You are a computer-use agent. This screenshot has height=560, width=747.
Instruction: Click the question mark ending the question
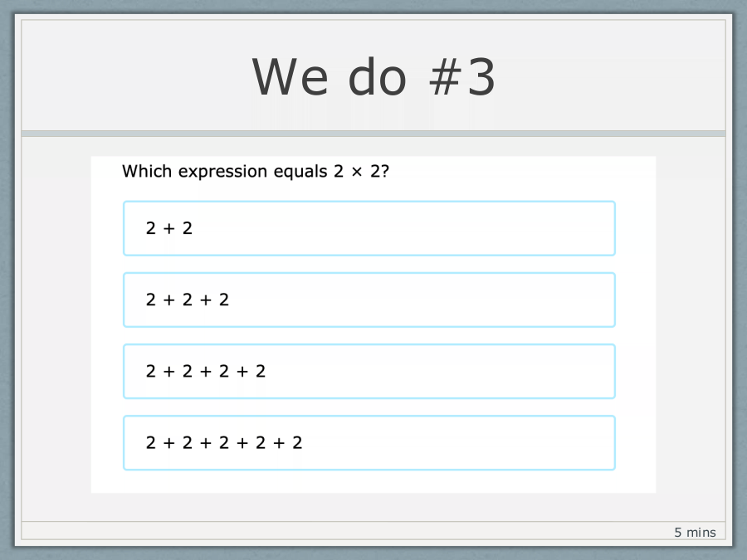click(x=385, y=171)
